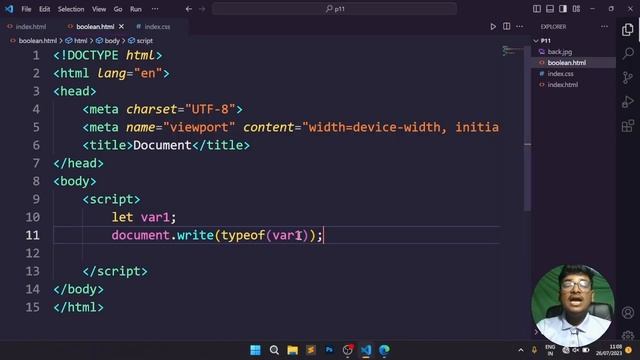Screen dimensions: 640x360
Task: Open the Windows Start menu
Action: 256,350
